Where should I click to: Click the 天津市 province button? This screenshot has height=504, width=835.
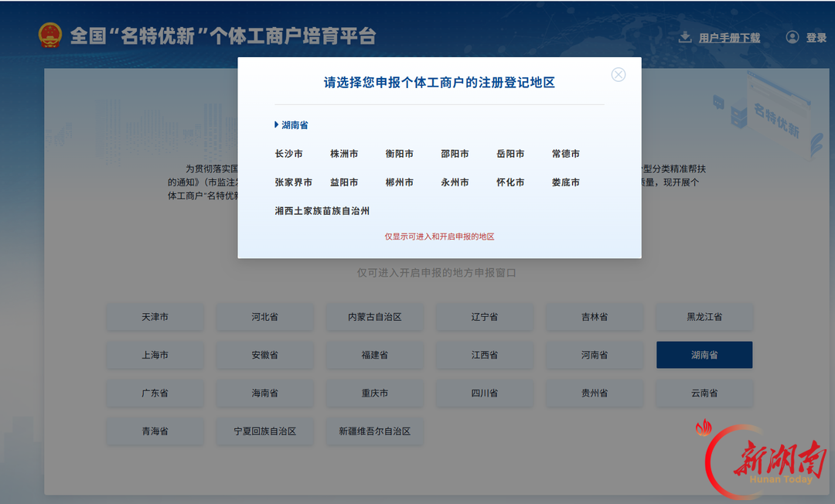pos(155,317)
